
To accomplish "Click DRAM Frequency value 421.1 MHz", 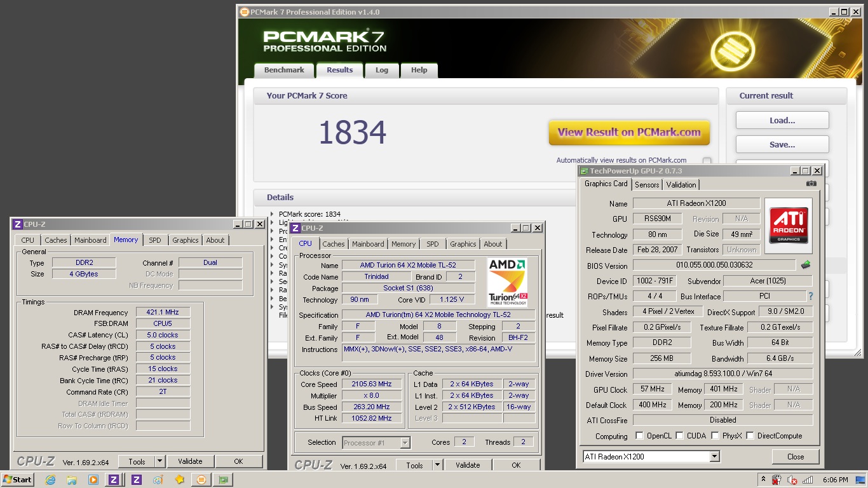I will pyautogui.click(x=163, y=313).
